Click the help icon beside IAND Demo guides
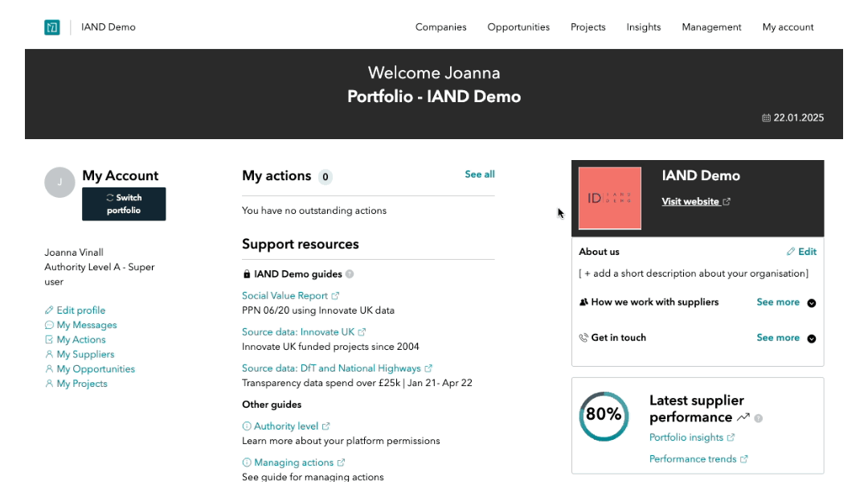 (350, 274)
